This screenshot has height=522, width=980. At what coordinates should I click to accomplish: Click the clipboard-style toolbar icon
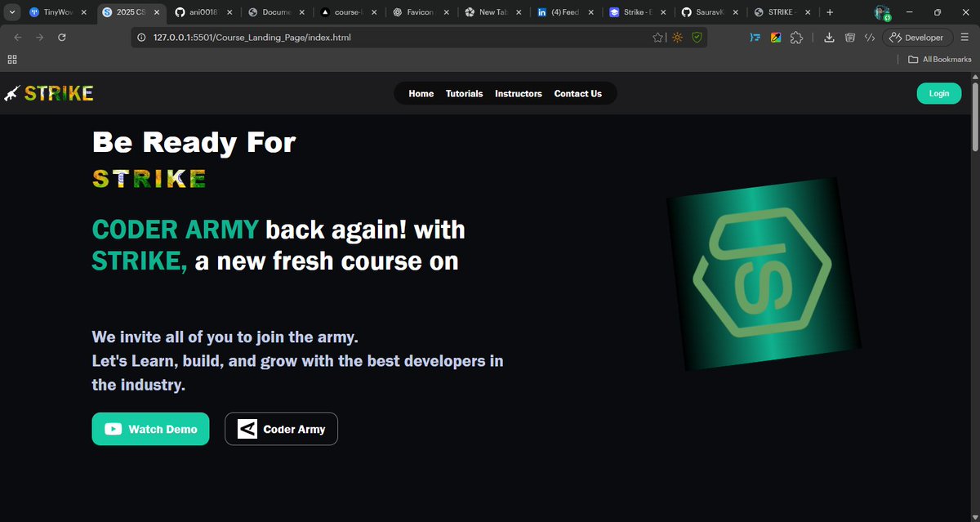pos(850,38)
